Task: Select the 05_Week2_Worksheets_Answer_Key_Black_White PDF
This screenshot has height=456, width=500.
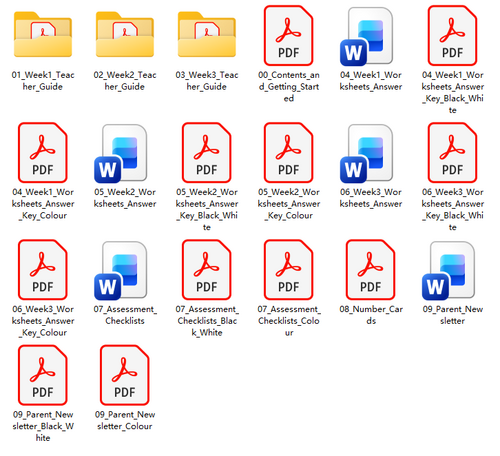Action: coord(207,152)
